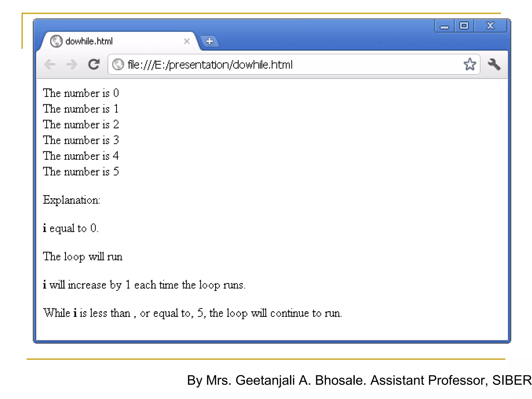The image size is (532, 399).
Task: Click the line 'i equal to 0.'
Action: coord(71,228)
